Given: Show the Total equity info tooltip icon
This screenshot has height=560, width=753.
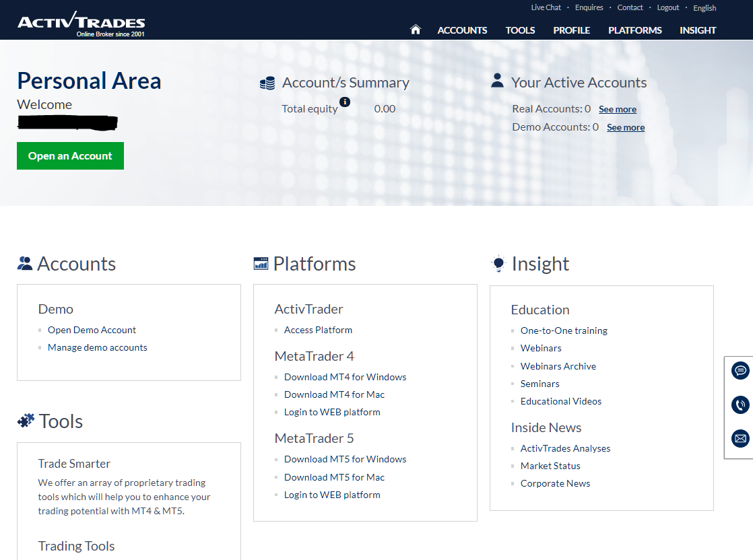Looking at the screenshot, I should [x=345, y=102].
